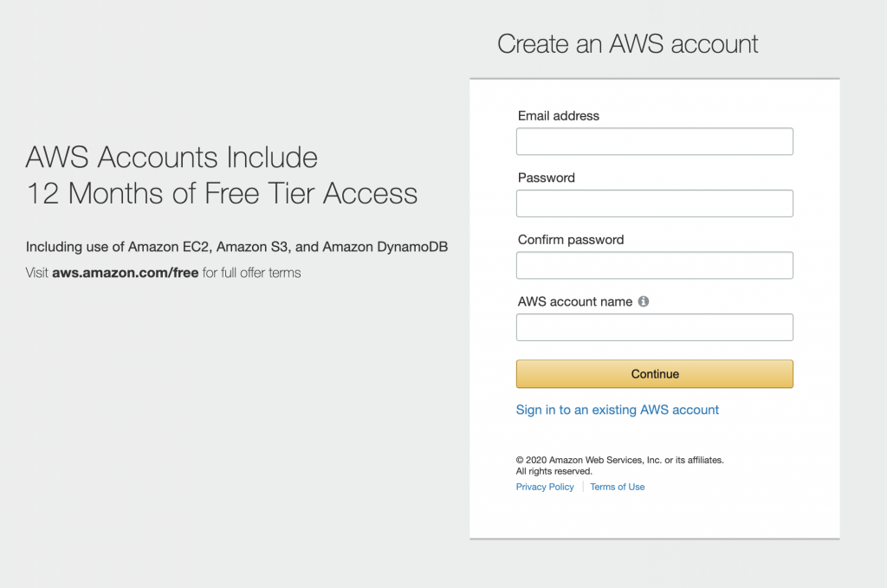Click the info icon beside AWS account name

point(642,301)
